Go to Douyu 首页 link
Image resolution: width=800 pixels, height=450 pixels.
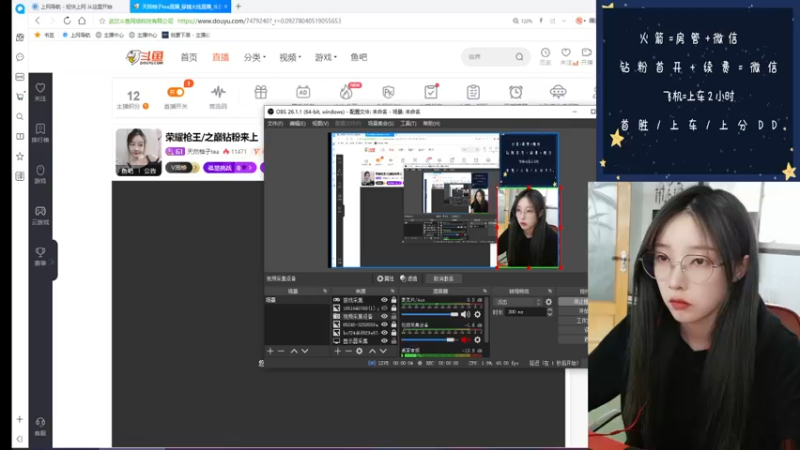pyautogui.click(x=189, y=57)
